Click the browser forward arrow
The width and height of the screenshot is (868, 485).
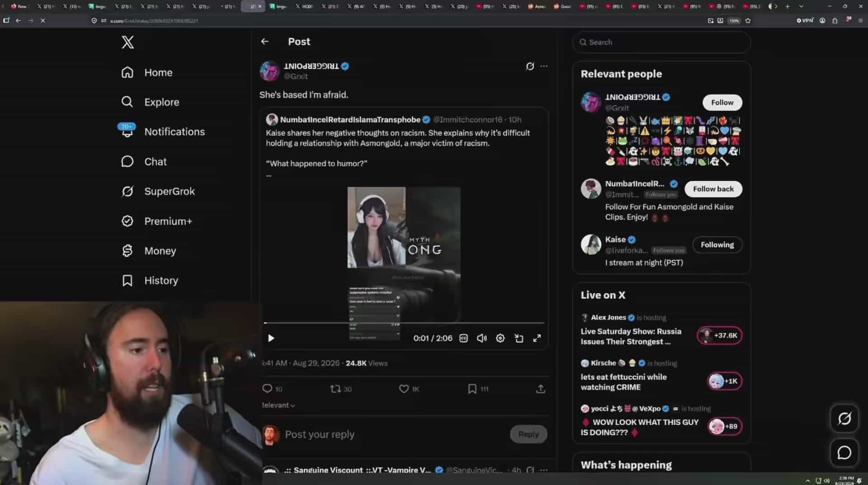[x=30, y=20]
